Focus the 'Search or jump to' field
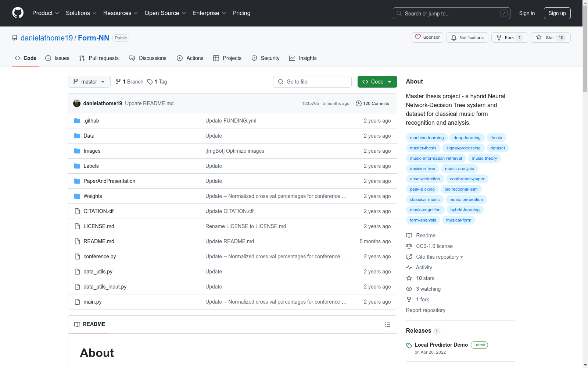The image size is (588, 368). (452, 13)
